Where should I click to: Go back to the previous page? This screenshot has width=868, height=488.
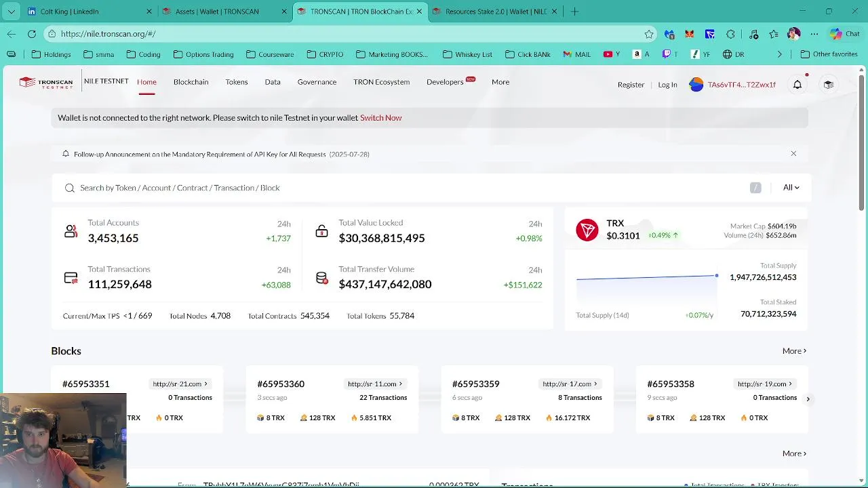(12, 34)
